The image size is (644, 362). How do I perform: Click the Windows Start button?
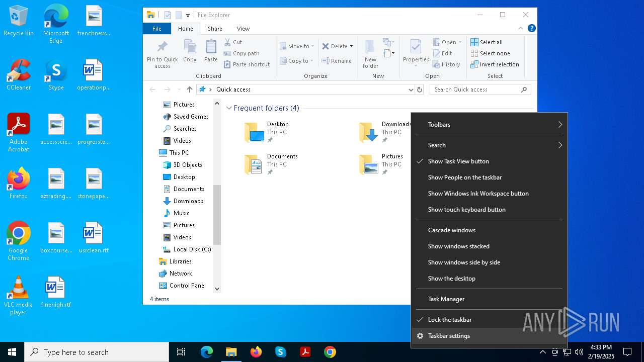tap(12, 352)
